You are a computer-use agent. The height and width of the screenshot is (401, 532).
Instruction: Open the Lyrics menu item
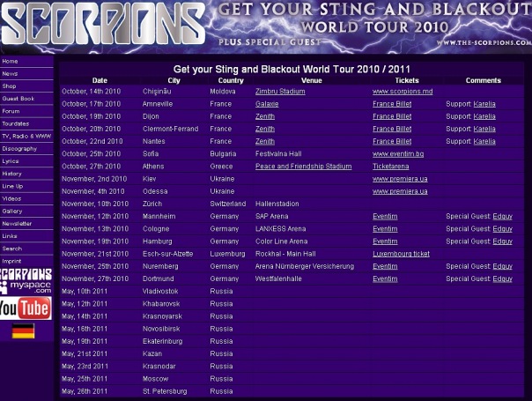pyautogui.click(x=11, y=161)
